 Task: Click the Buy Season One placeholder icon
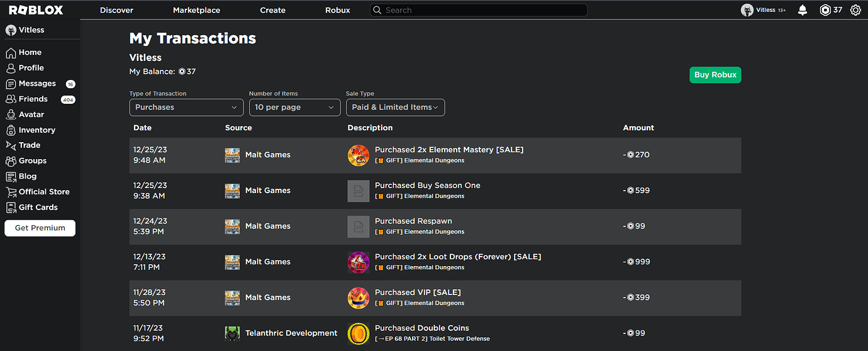click(359, 191)
